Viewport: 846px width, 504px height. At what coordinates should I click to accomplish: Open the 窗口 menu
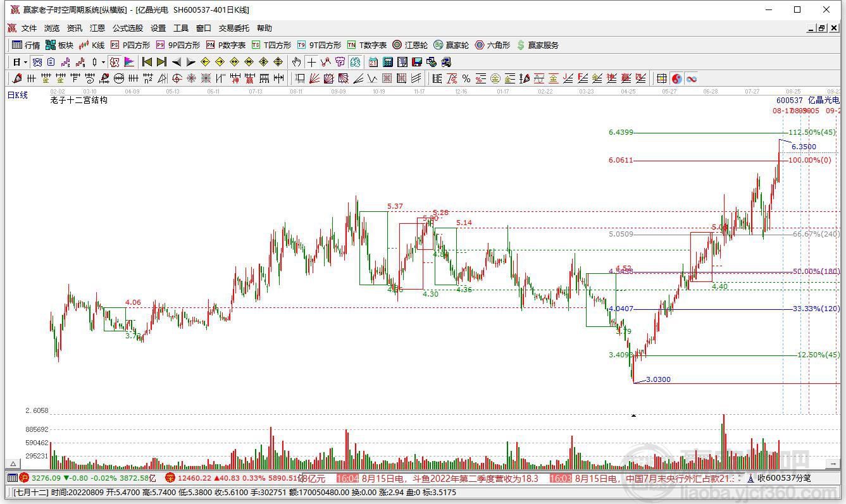(x=204, y=28)
